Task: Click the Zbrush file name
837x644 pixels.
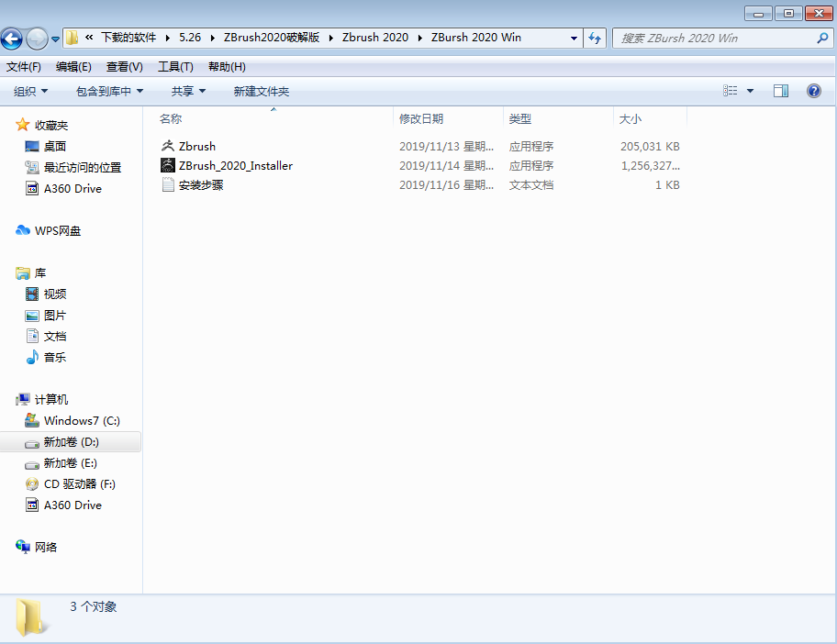Action: tap(197, 146)
